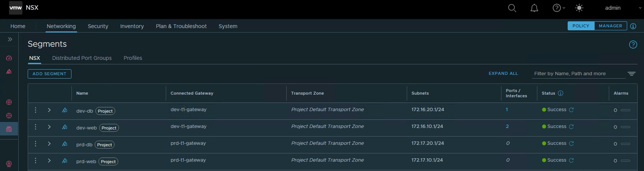The image size is (644, 171).
Task: Open the Security menu tab
Action: pyautogui.click(x=98, y=26)
